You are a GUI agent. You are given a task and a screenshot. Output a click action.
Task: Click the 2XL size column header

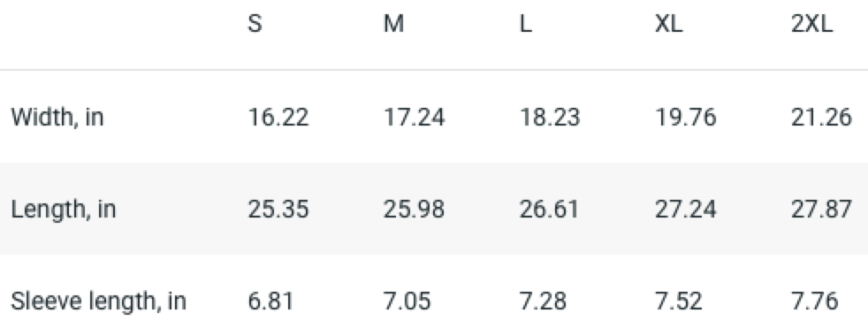[x=811, y=25]
